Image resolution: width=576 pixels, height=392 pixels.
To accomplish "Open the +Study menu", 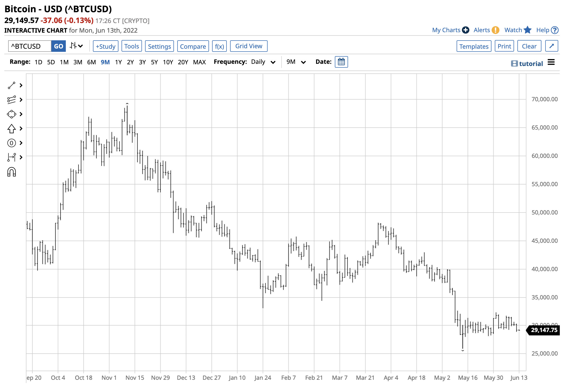I will pos(106,46).
